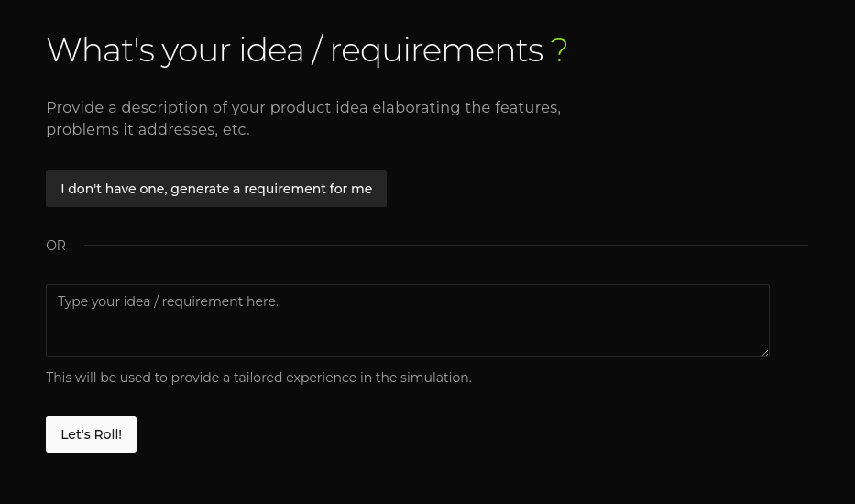Click the text area resize handle
Screen dimensions: 855x504
tap(763, 351)
